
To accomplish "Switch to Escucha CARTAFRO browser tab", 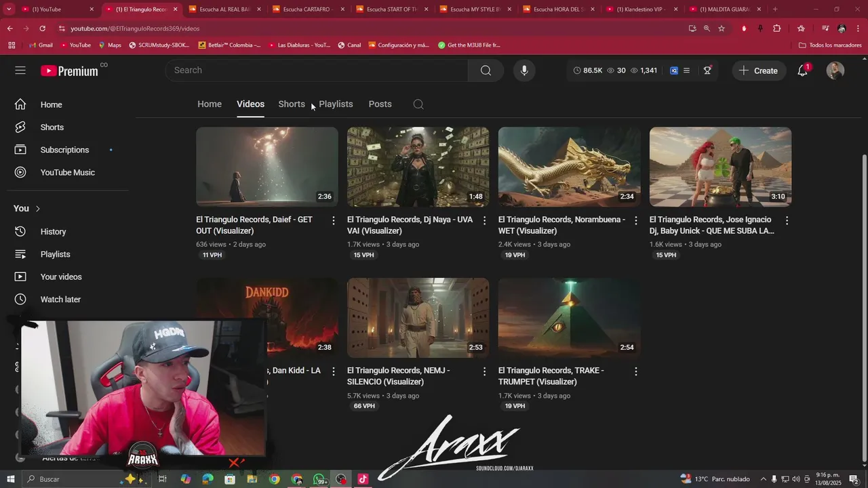I will [307, 9].
